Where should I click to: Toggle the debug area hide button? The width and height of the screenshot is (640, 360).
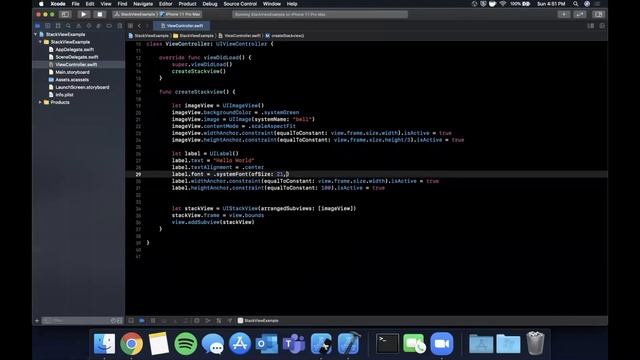[x=131, y=321]
